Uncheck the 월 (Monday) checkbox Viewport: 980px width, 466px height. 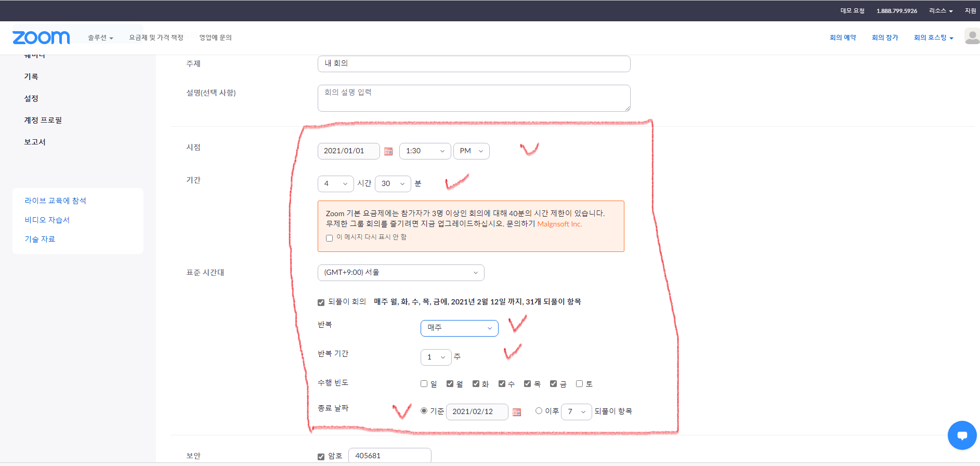450,384
